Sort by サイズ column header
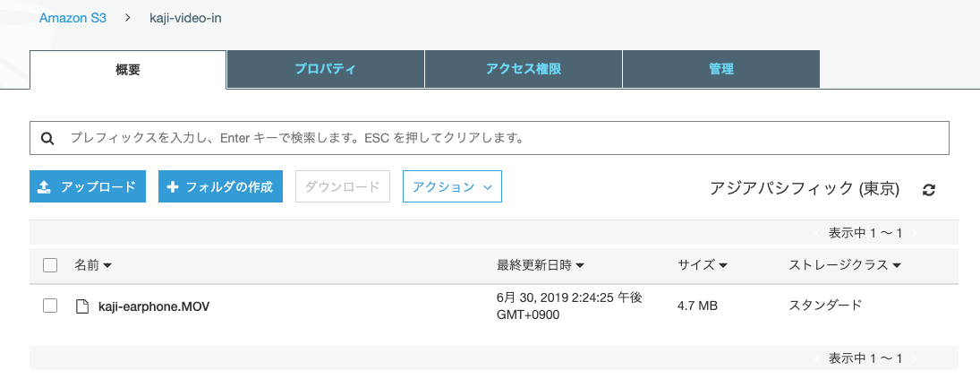The image size is (980, 379). pyautogui.click(x=702, y=265)
